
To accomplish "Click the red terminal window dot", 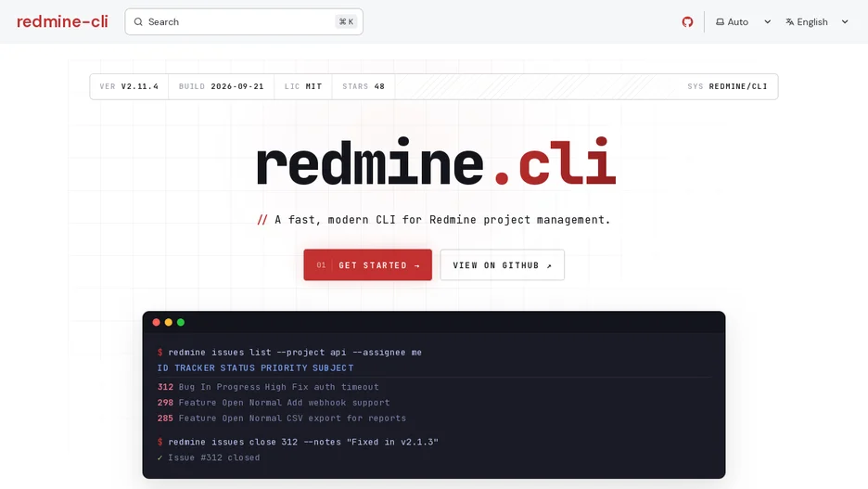I will pos(156,322).
